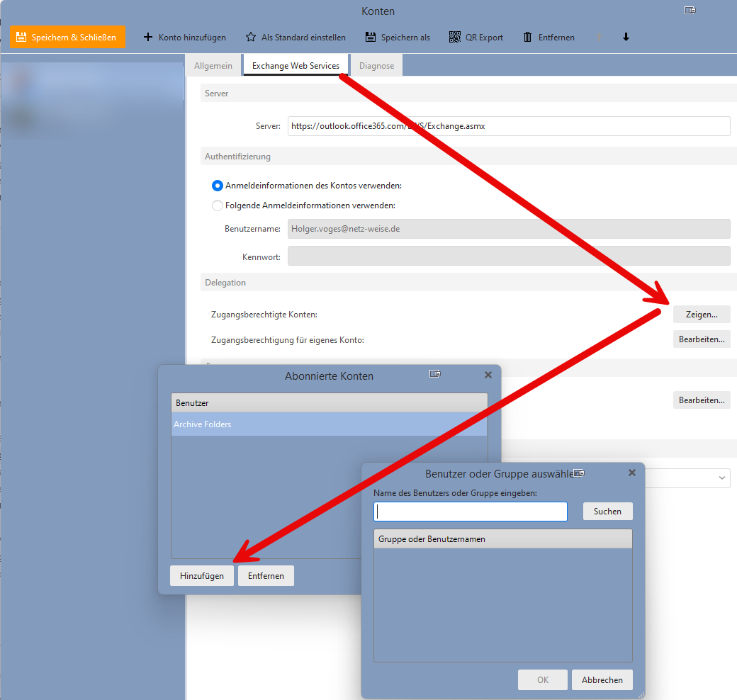This screenshot has height=700, width=737.
Task: Focus the user or group name field
Action: click(471, 512)
